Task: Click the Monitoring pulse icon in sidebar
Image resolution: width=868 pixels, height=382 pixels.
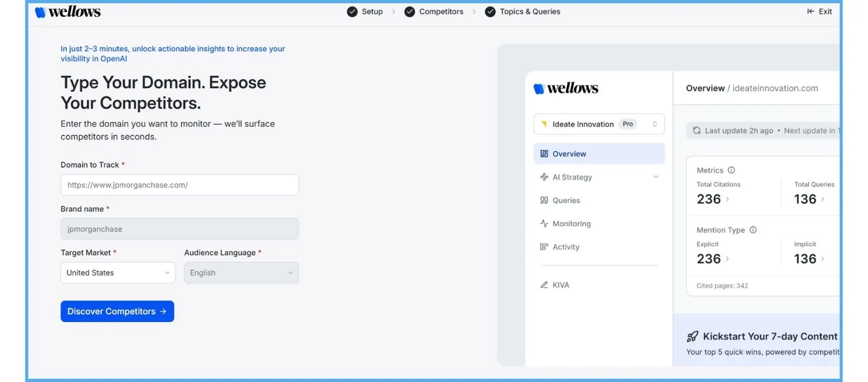Action: [544, 223]
